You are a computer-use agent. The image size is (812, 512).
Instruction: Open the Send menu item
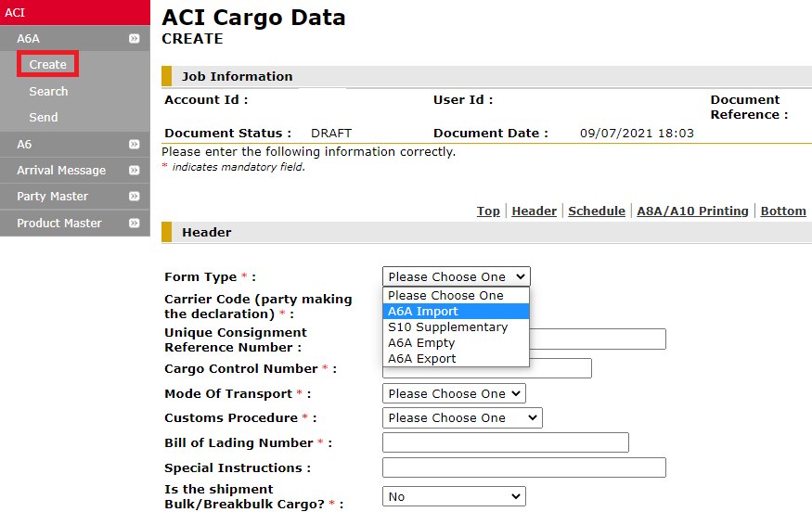(x=44, y=117)
